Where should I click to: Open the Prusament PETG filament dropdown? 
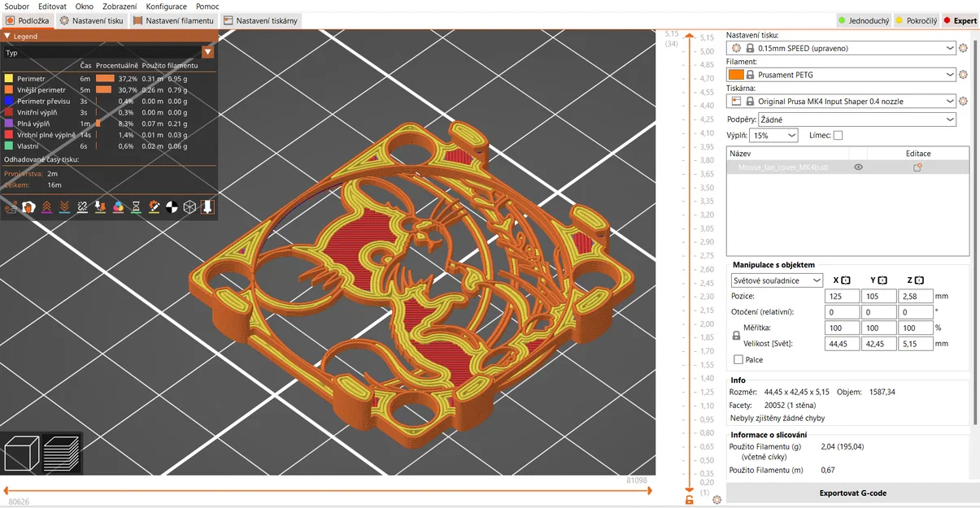click(841, 75)
